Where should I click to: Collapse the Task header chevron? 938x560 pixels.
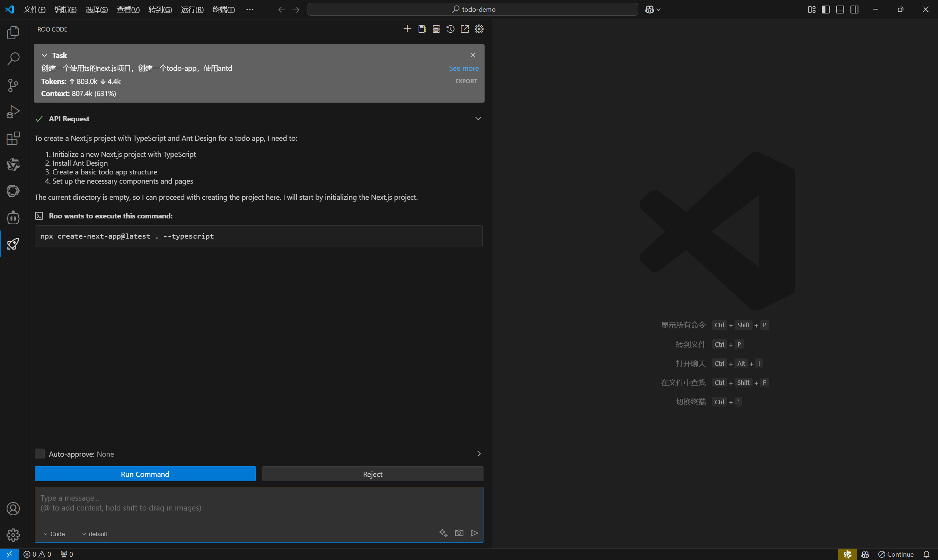point(44,55)
